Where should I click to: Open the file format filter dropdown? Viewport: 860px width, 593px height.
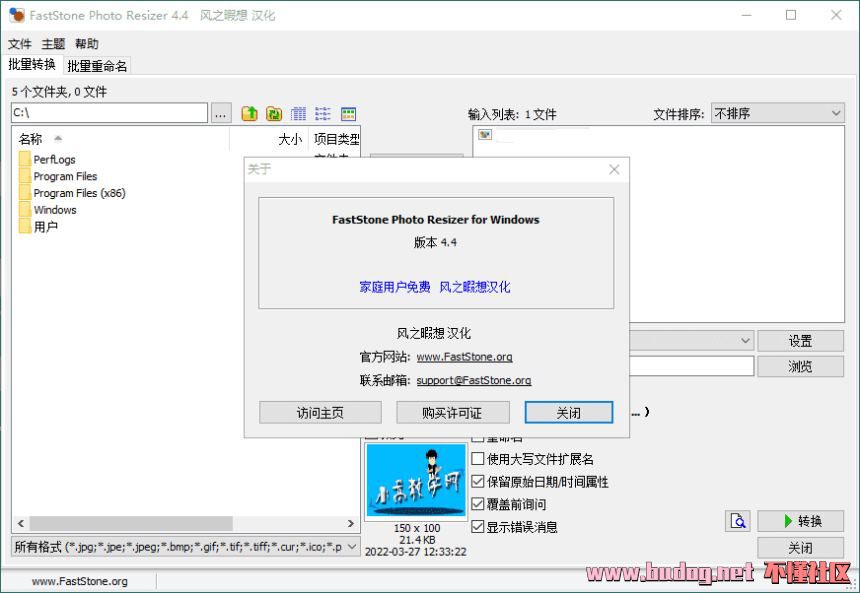(x=185, y=546)
